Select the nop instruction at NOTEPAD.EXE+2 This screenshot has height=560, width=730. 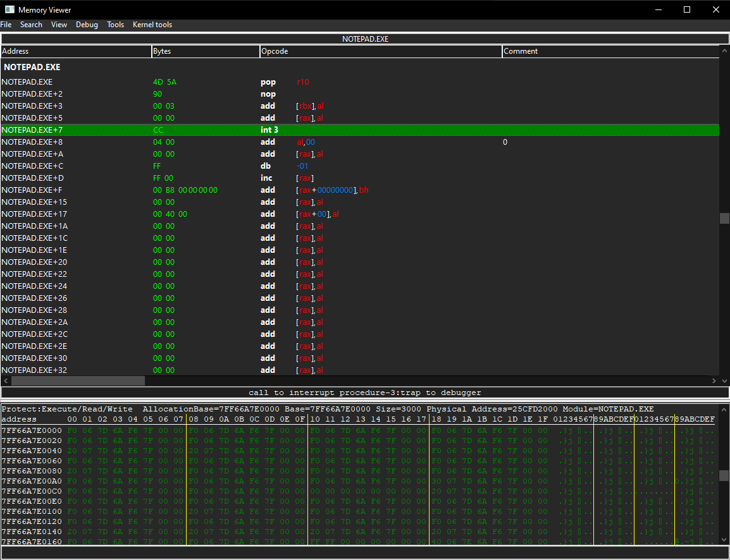[x=268, y=94]
